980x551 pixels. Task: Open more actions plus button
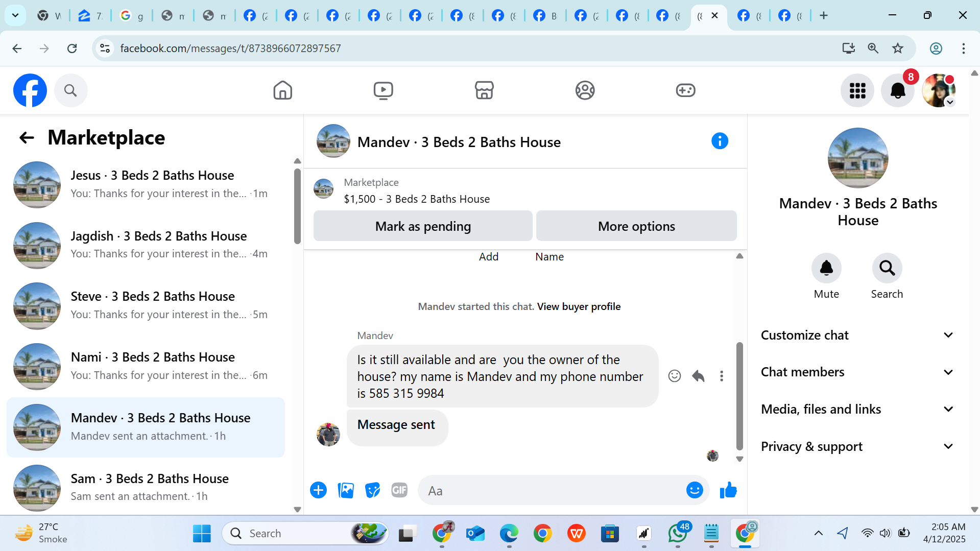(318, 490)
